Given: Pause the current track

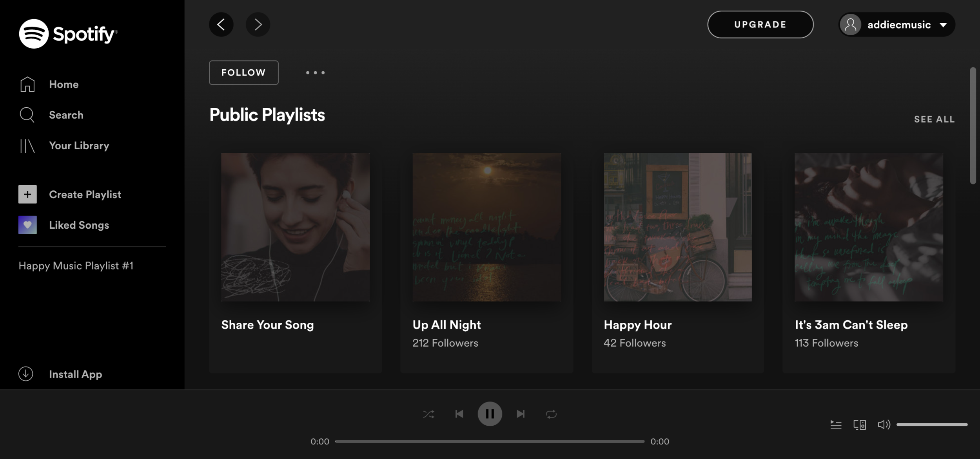Looking at the screenshot, I should click(x=490, y=414).
